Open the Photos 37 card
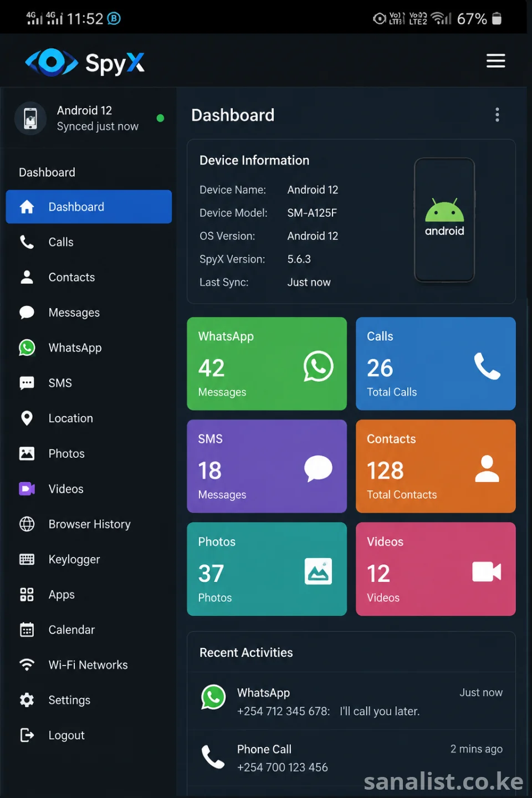Screen dimensions: 532x798 [x=267, y=569]
